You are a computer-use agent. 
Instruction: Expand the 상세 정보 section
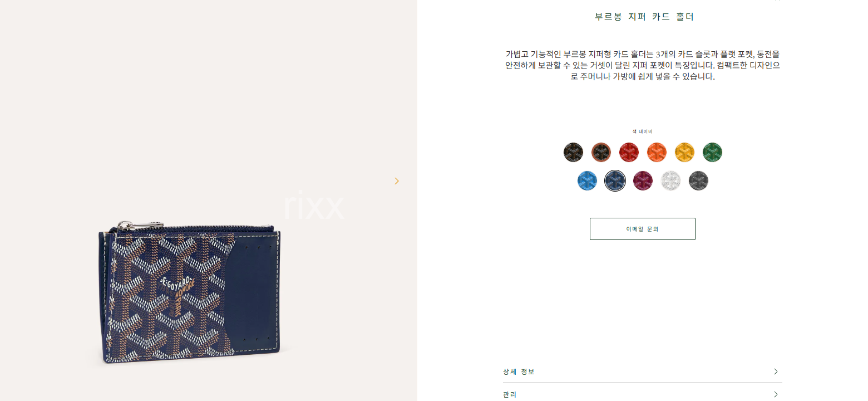pos(642,371)
